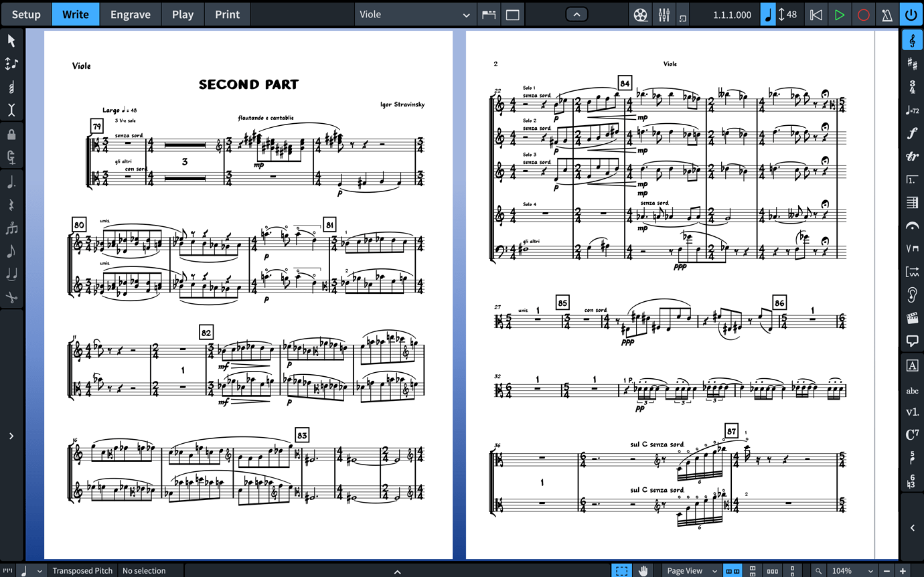This screenshot has width=924, height=577.
Task: Switch to Print mode
Action: (x=228, y=14)
